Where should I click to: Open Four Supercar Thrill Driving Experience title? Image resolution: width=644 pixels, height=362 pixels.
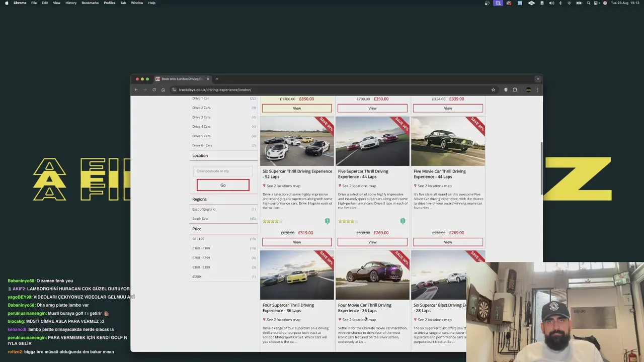(x=288, y=308)
